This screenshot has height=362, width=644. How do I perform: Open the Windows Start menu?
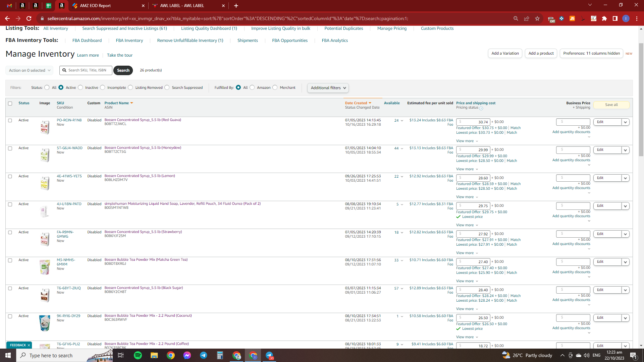(x=8, y=355)
